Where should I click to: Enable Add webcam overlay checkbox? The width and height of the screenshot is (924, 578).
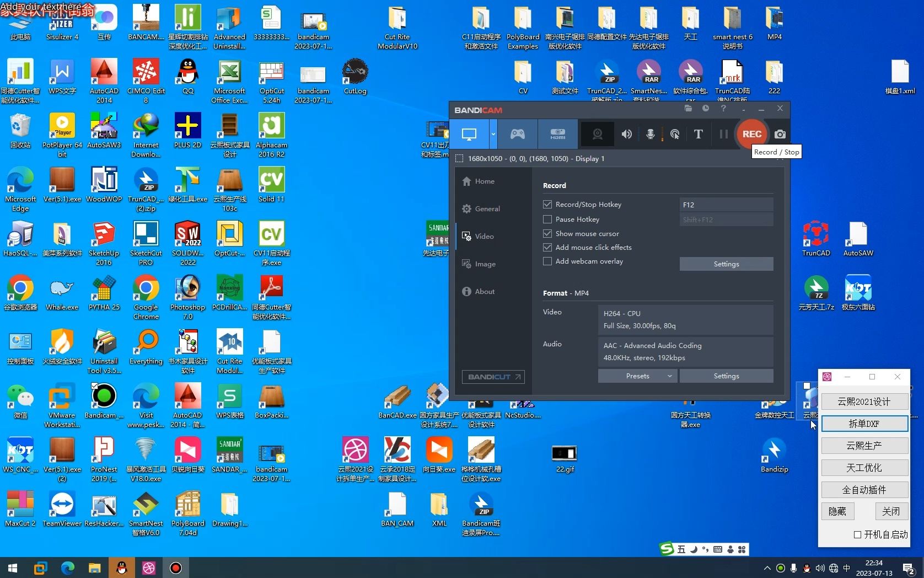point(547,261)
